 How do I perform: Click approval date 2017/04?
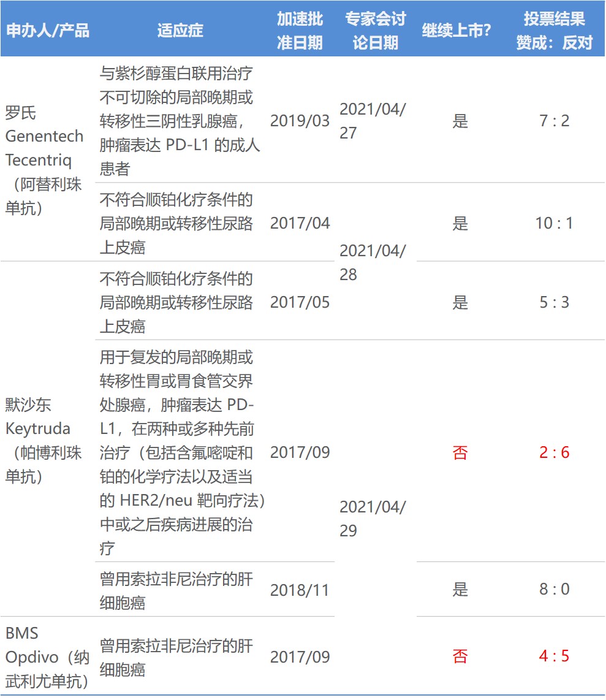300,223
